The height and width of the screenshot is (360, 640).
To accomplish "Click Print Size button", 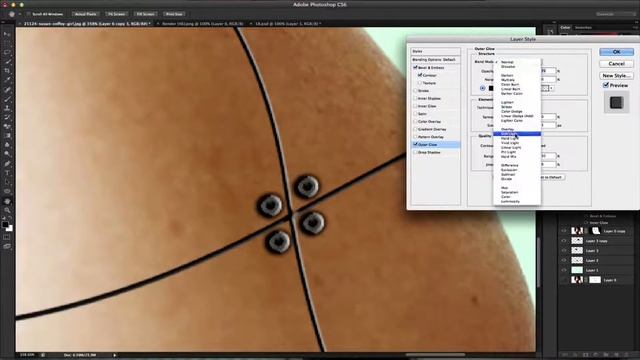I will click(x=174, y=14).
